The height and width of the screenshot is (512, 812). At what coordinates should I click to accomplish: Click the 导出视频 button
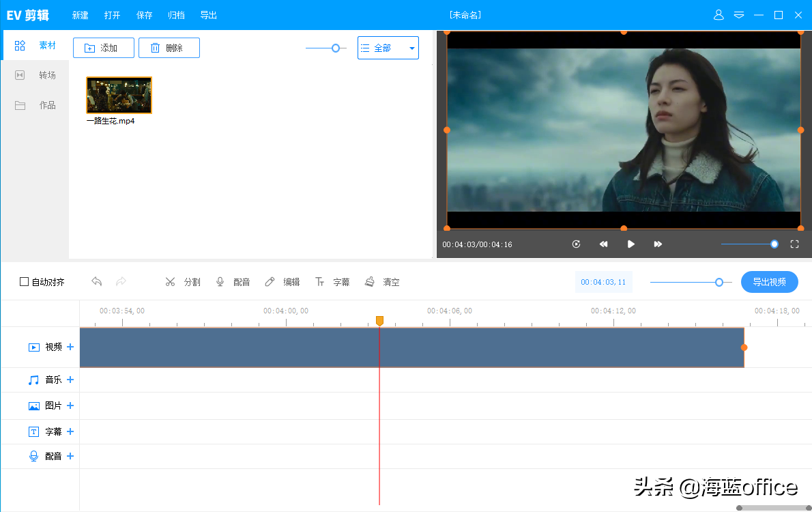pyautogui.click(x=770, y=282)
